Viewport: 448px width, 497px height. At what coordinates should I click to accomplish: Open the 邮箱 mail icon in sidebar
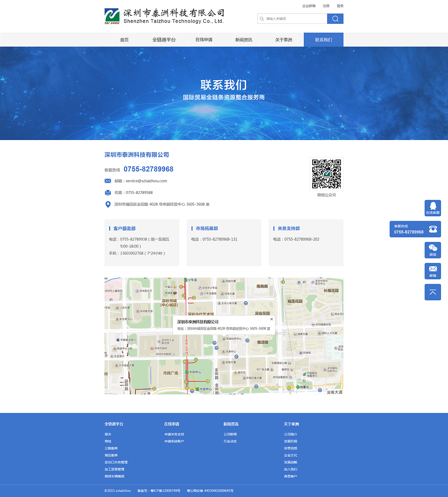433,271
